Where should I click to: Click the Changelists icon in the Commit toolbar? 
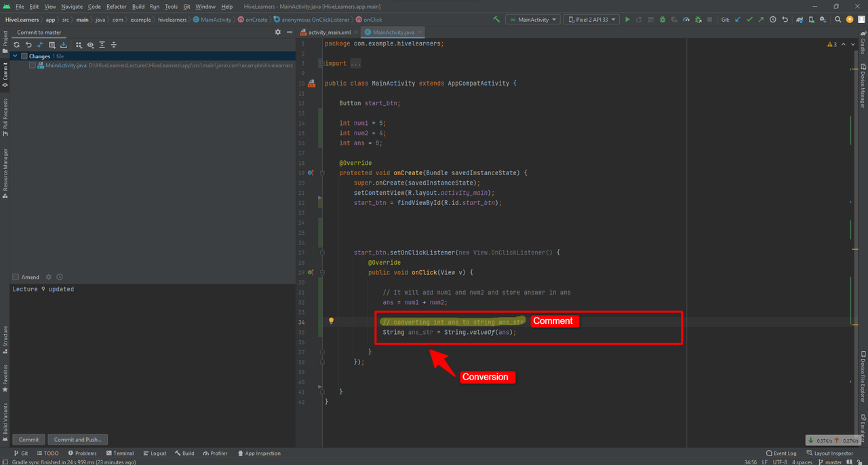click(52, 45)
